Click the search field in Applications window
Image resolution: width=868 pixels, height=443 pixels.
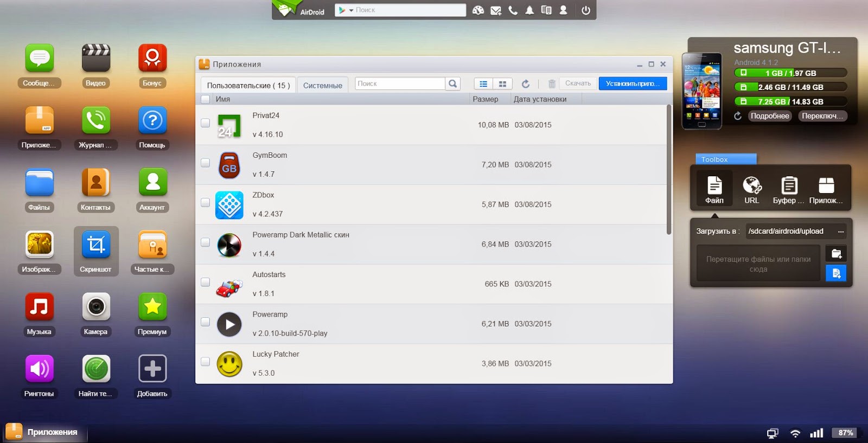point(400,84)
